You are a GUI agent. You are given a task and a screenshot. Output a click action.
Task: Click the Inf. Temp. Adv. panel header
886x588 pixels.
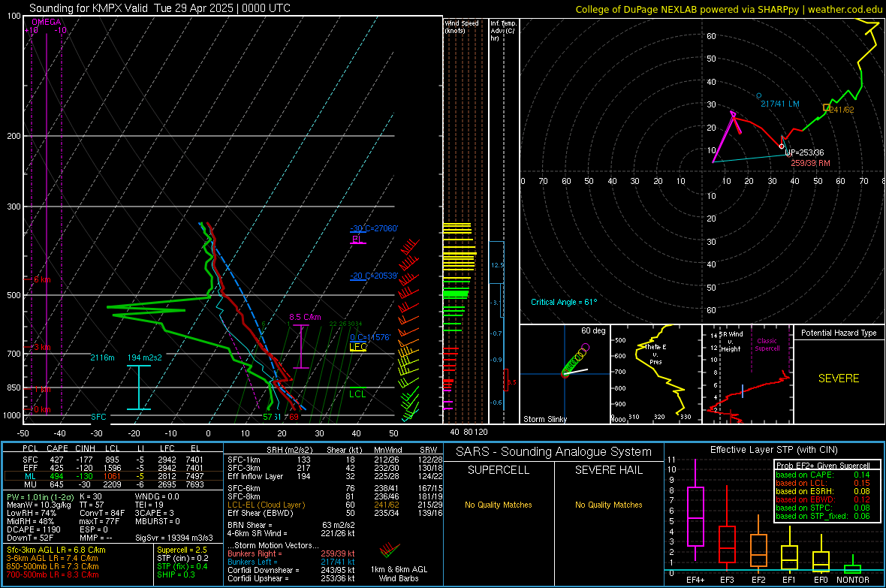pyautogui.click(x=503, y=31)
